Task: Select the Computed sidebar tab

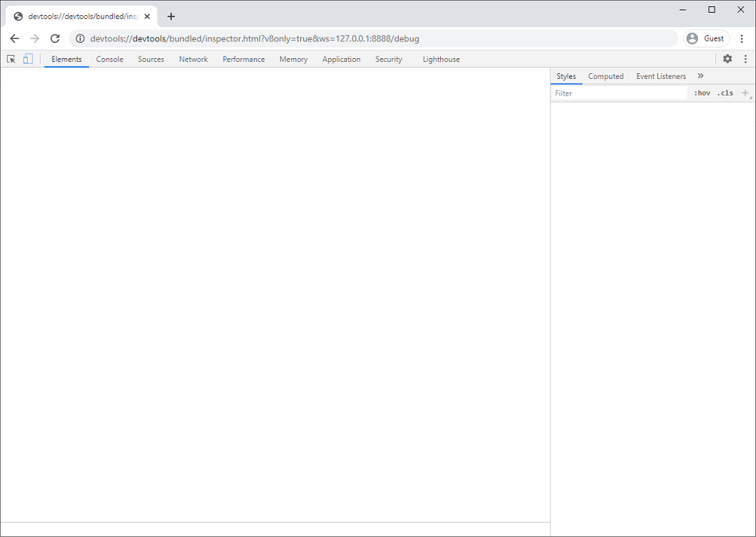Action: (x=606, y=76)
